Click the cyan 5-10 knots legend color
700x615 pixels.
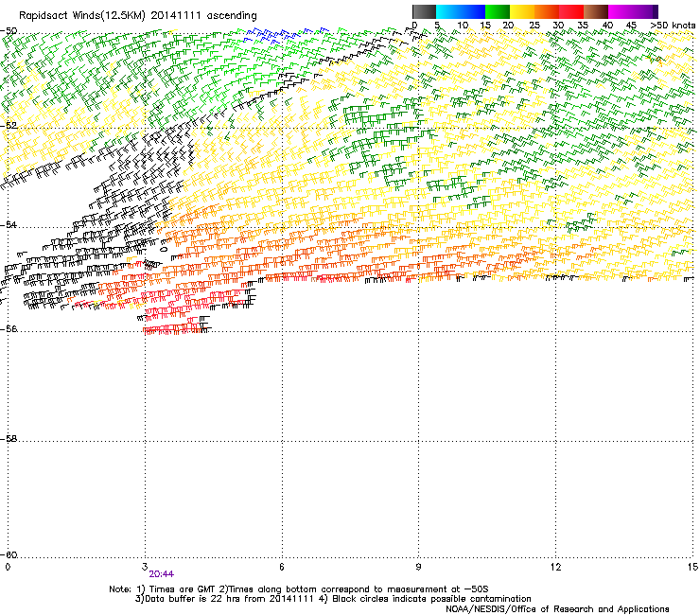pyautogui.click(x=448, y=11)
